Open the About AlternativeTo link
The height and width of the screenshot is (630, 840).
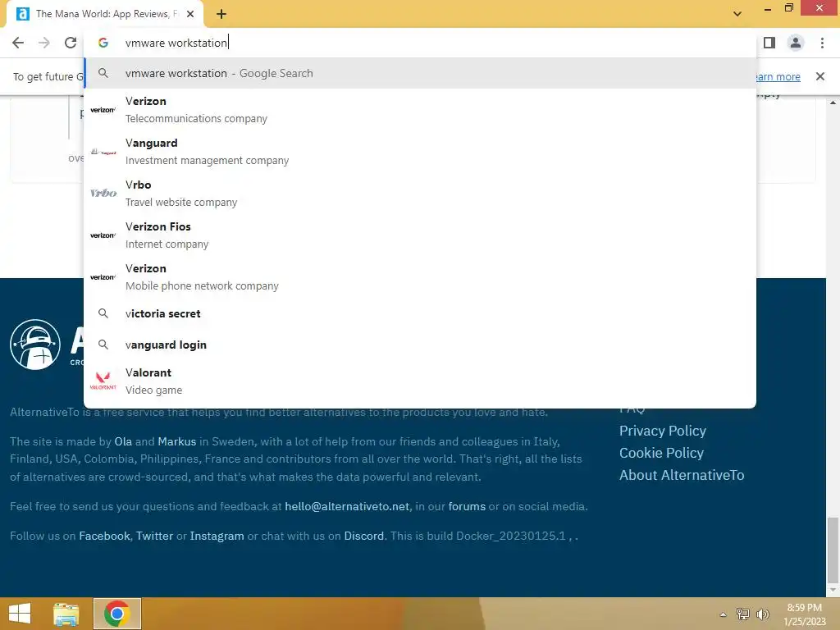[682, 475]
